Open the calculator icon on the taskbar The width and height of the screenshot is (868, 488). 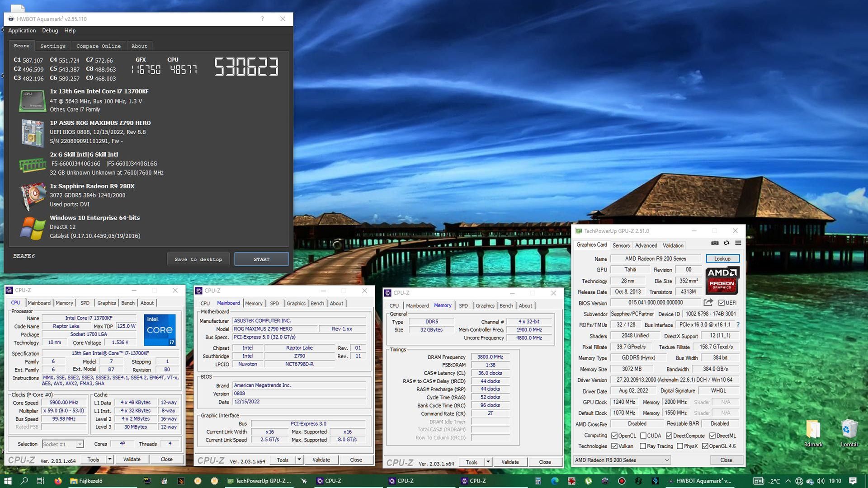click(538, 481)
